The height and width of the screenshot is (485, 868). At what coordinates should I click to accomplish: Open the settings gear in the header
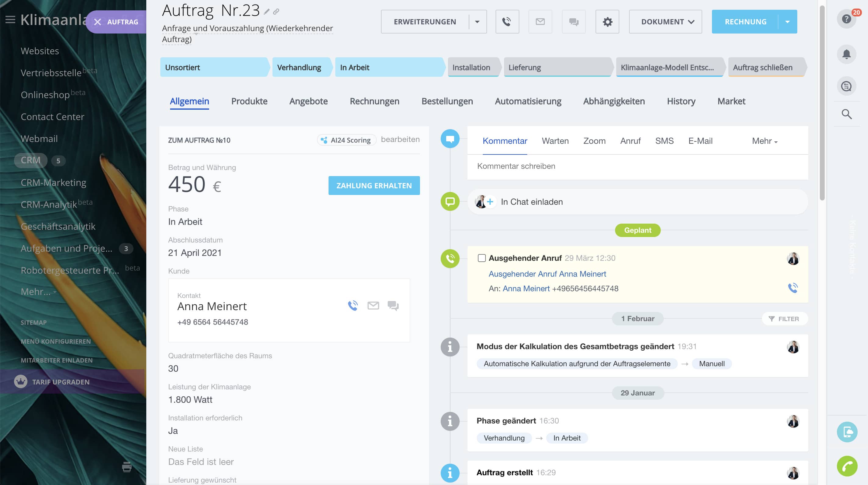[x=607, y=22]
